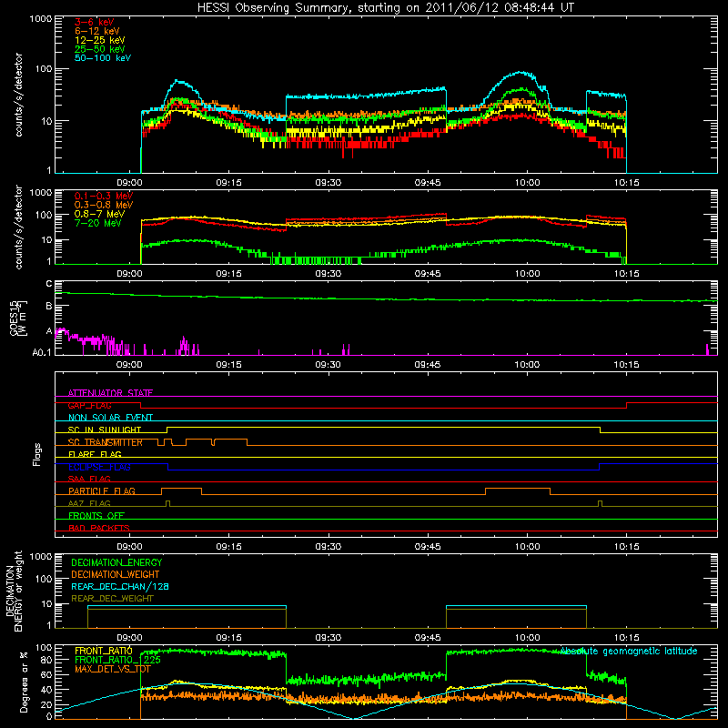The image size is (728, 728).
Task: Click the Degrees or % axis label
Action: [x=25, y=682]
